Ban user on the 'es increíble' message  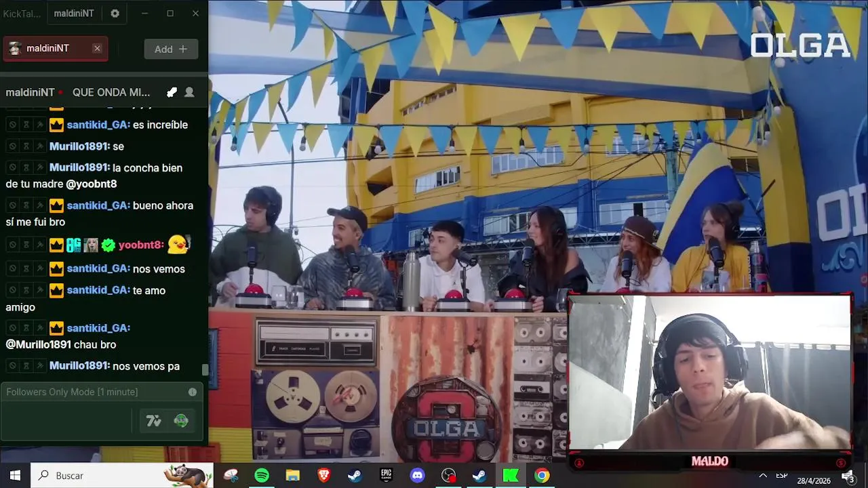pyautogui.click(x=12, y=125)
